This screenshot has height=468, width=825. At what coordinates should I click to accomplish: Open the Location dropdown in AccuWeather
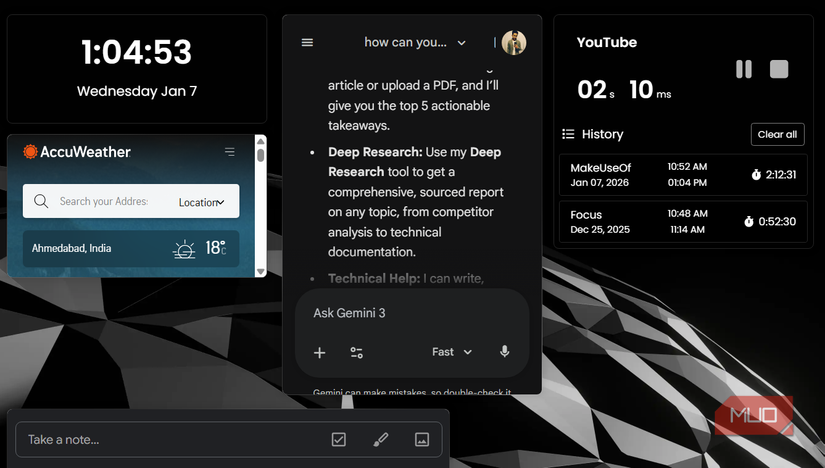coord(202,202)
